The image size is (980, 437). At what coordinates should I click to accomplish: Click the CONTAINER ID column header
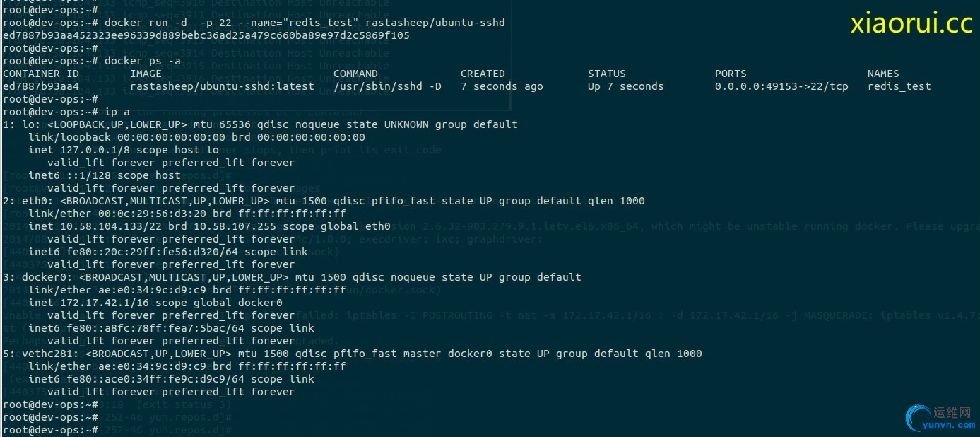tap(41, 74)
